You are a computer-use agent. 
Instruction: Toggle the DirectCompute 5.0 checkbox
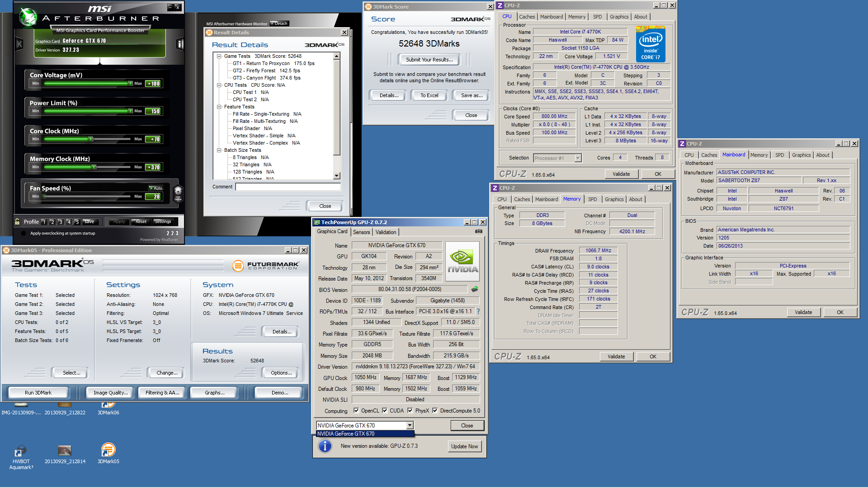coord(435,411)
